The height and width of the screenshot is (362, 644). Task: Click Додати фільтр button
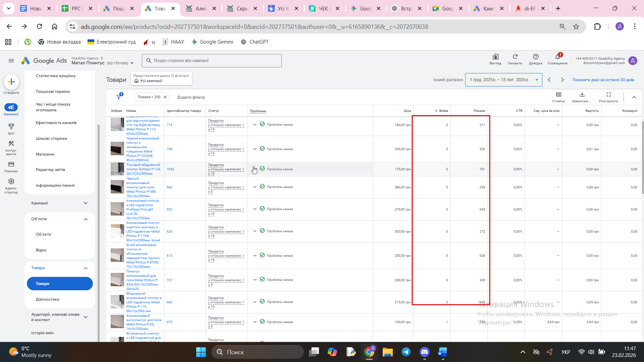191,97
